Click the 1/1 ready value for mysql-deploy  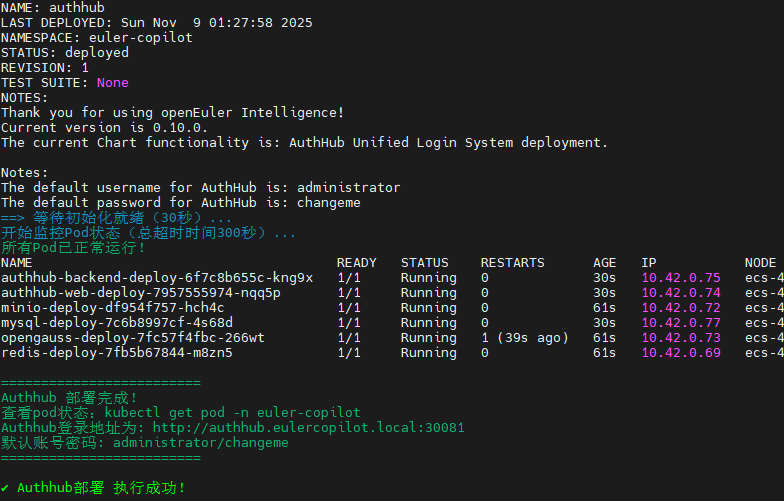pyautogui.click(x=348, y=323)
